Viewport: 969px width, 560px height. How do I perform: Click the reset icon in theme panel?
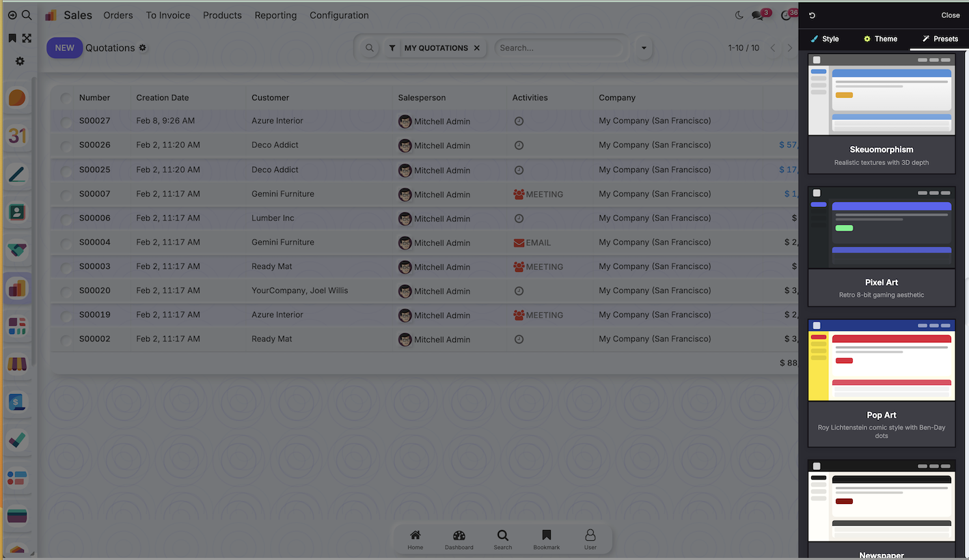(x=812, y=15)
